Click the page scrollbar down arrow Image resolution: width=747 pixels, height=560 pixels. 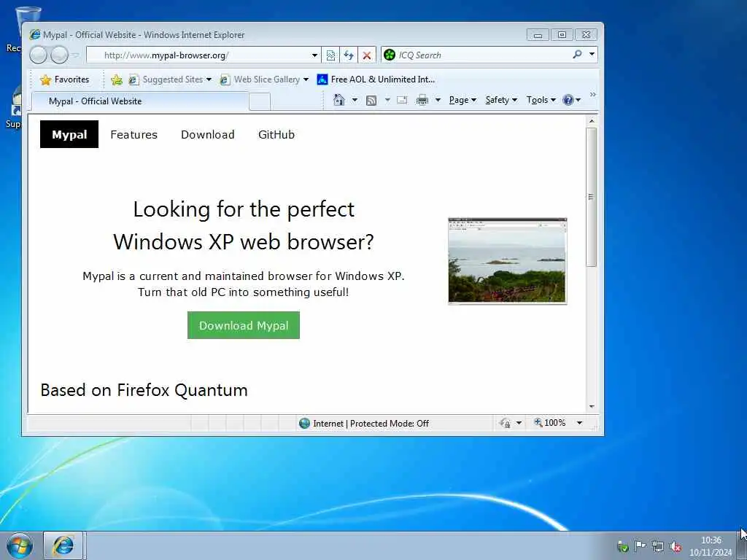[x=592, y=407]
